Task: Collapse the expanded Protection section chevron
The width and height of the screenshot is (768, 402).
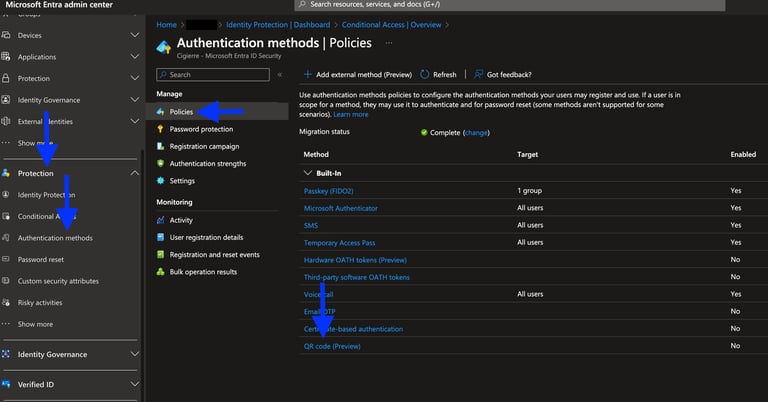Action: [135, 173]
